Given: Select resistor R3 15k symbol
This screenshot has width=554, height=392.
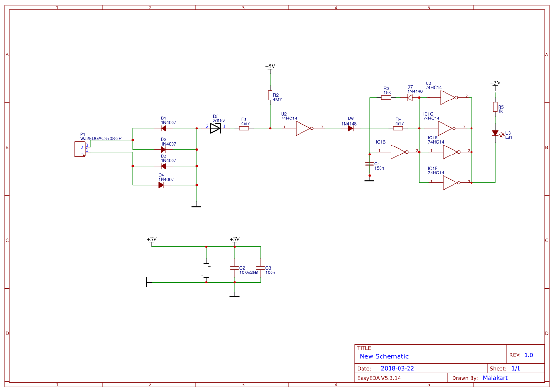Looking at the screenshot, I should [x=386, y=98].
